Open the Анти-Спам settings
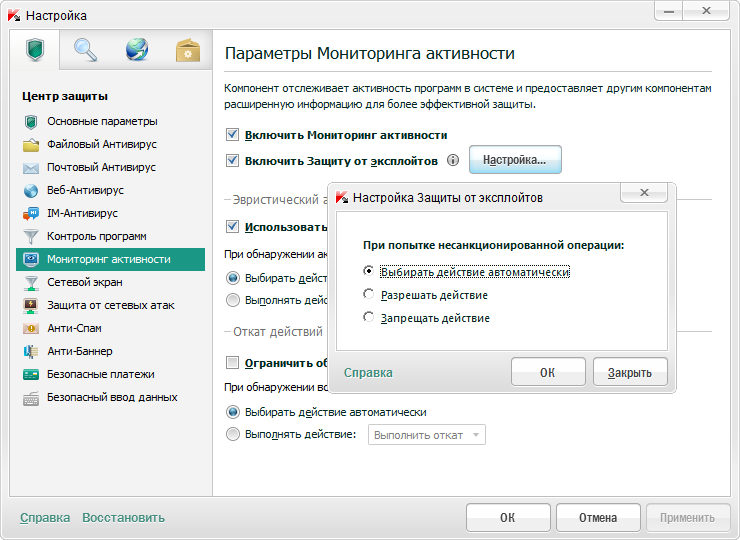Viewport: 740px width, 540px height. coord(74,328)
